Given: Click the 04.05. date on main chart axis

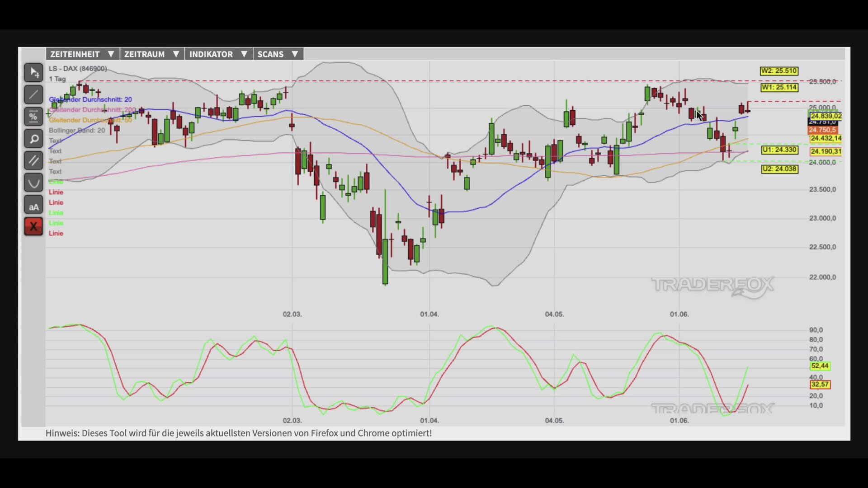Looking at the screenshot, I should (554, 314).
